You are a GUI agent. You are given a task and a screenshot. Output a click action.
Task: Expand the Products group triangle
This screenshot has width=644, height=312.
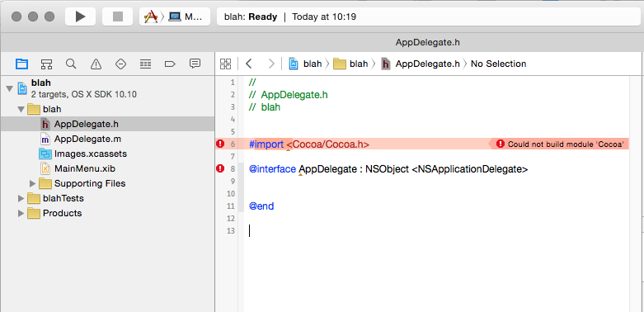tap(21, 213)
